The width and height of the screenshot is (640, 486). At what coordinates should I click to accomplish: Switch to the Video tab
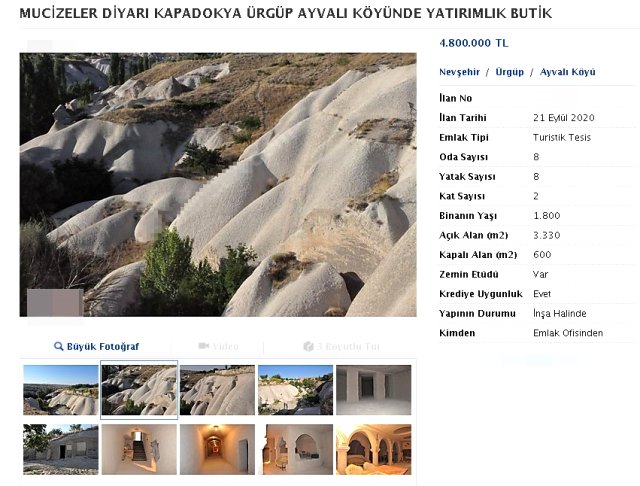pyautogui.click(x=225, y=346)
